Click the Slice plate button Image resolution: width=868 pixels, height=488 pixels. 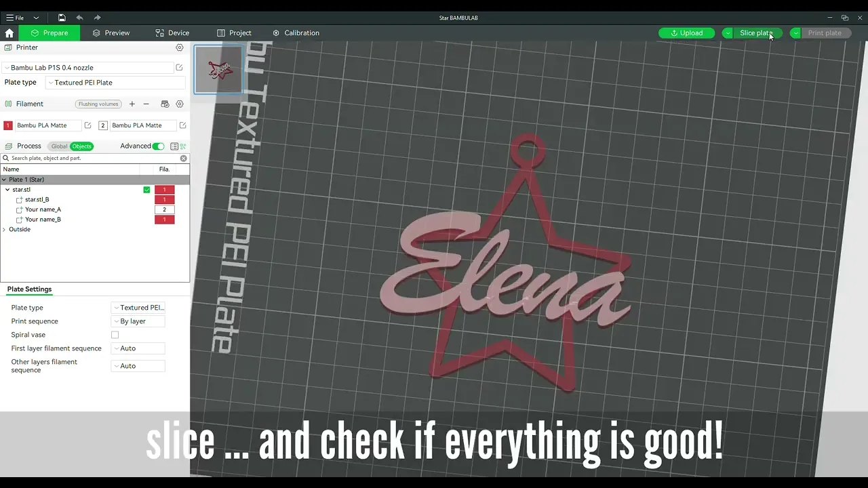[x=757, y=33]
